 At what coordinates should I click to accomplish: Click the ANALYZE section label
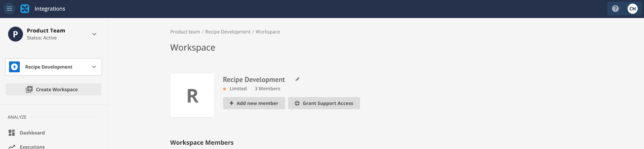(x=17, y=117)
